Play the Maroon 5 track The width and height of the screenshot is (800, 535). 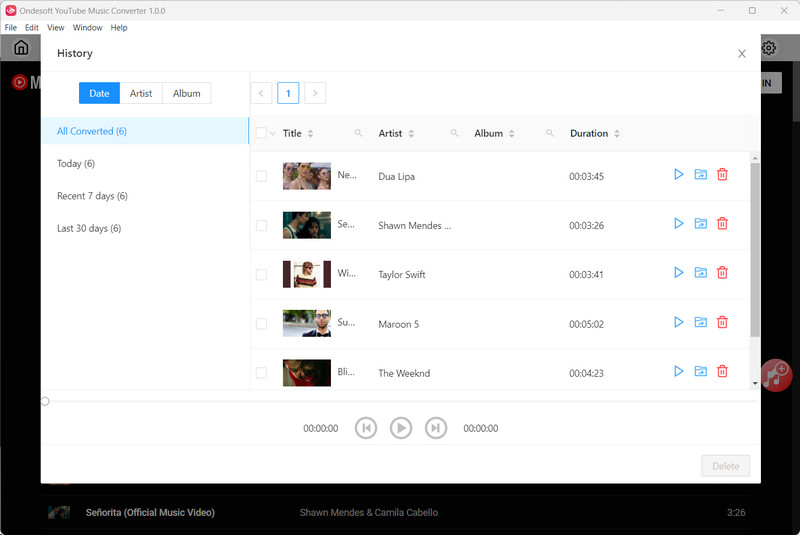[679, 322]
